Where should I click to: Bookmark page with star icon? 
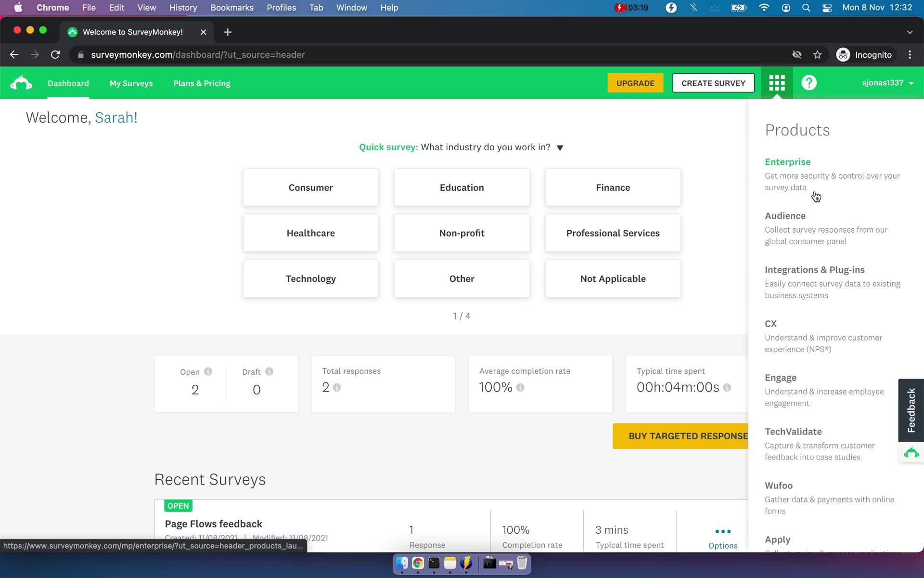[817, 55]
